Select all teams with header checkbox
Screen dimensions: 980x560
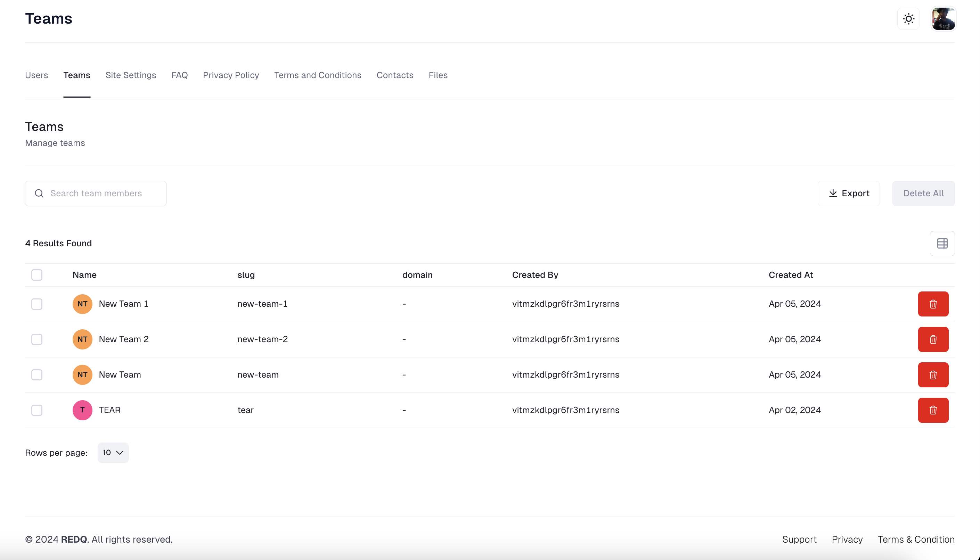tap(37, 275)
